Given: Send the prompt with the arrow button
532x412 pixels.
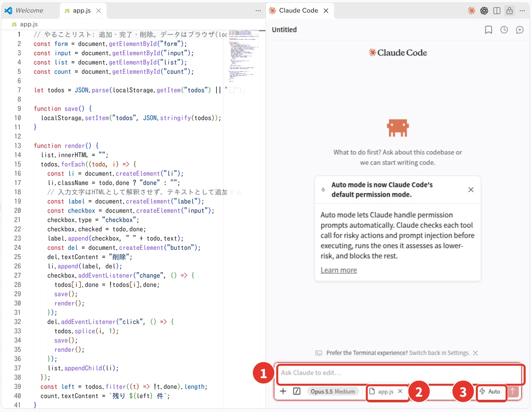Looking at the screenshot, I should [x=513, y=391].
